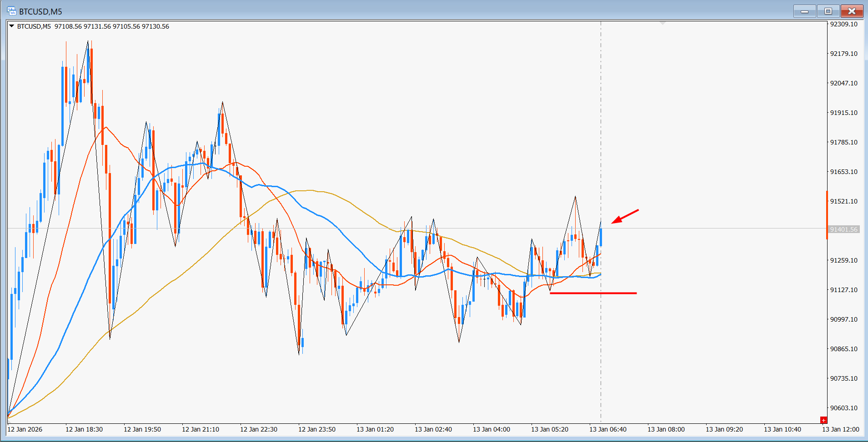Minimize the BTCUSD,M5 chart window
This screenshot has height=442, width=868.
pos(804,11)
